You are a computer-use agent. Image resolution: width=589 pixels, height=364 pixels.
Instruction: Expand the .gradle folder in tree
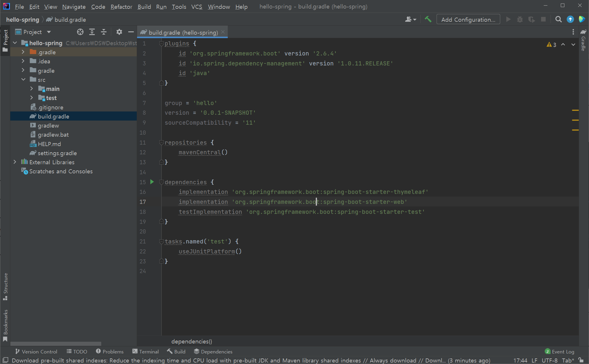click(x=23, y=52)
